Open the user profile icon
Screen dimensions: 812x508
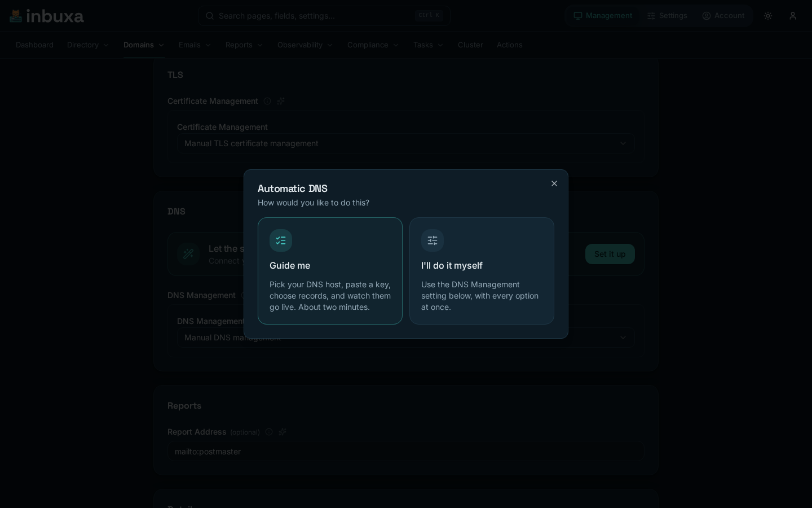(793, 16)
